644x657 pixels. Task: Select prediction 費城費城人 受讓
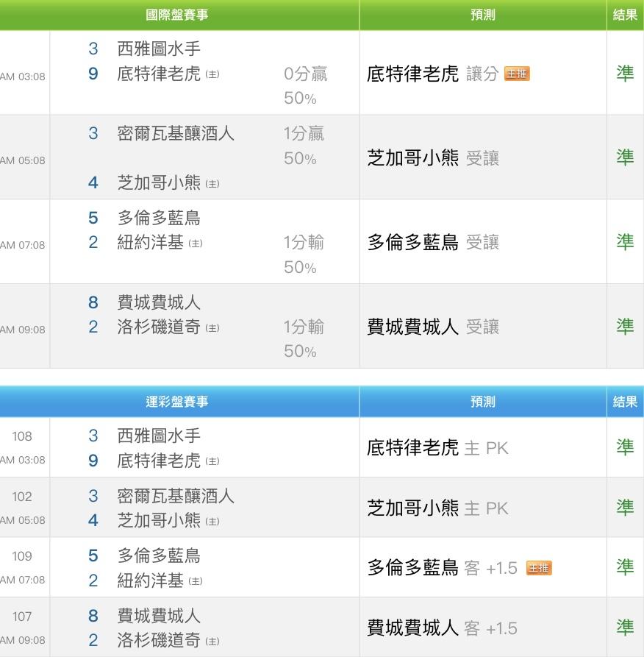tap(433, 327)
